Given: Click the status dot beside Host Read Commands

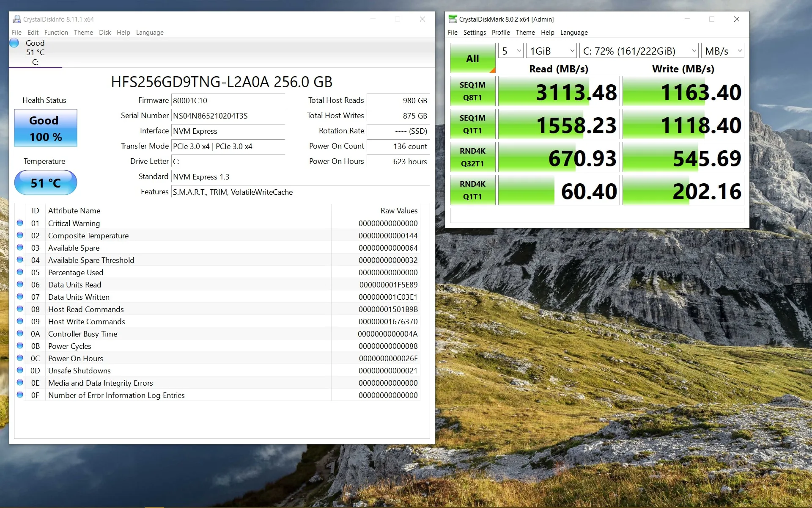Looking at the screenshot, I should click(20, 309).
